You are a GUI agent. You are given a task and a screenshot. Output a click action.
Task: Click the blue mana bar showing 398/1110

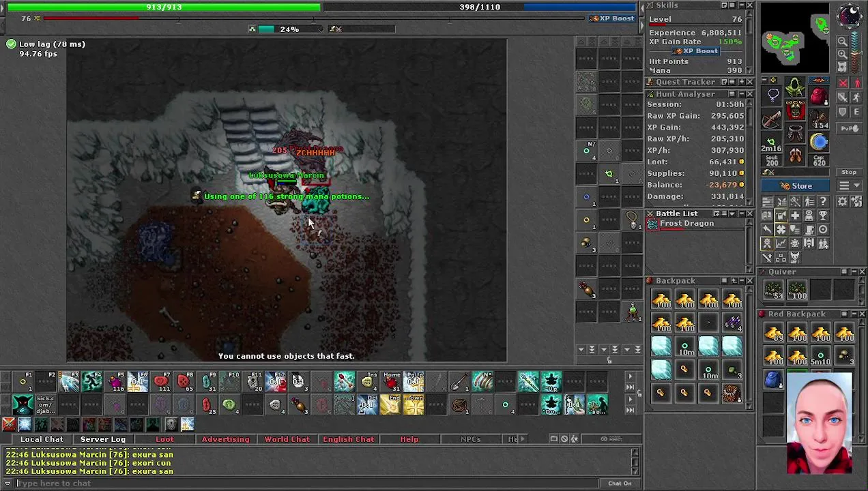(x=480, y=7)
